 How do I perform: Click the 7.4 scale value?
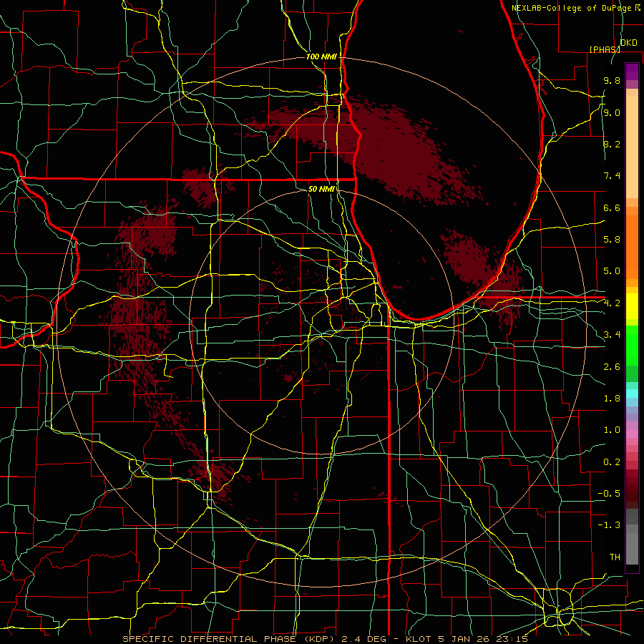click(612, 176)
